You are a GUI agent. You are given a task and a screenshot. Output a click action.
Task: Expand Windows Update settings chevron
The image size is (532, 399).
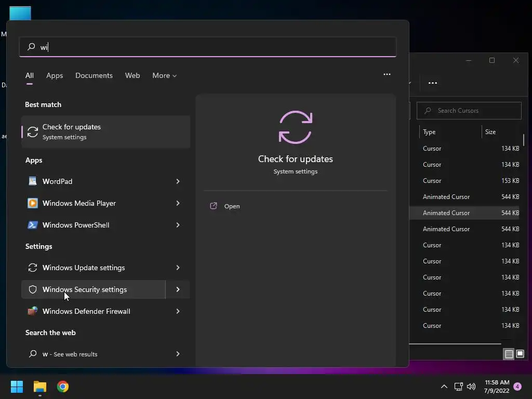coord(178,268)
